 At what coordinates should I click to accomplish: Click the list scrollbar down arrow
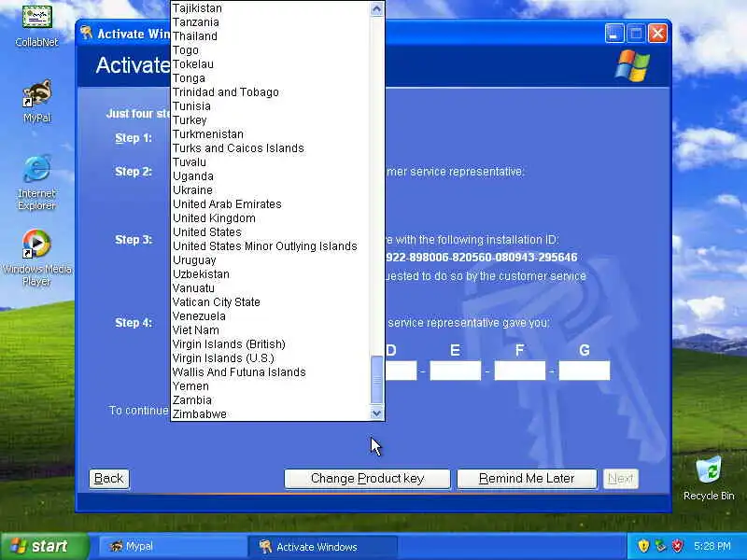click(377, 413)
